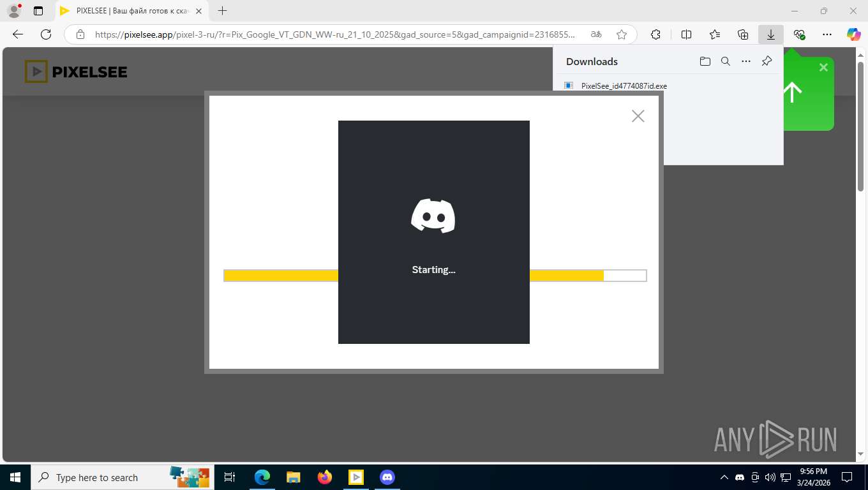868x490 pixels.
Task: Open the tab actions menu icon
Action: 38,11
